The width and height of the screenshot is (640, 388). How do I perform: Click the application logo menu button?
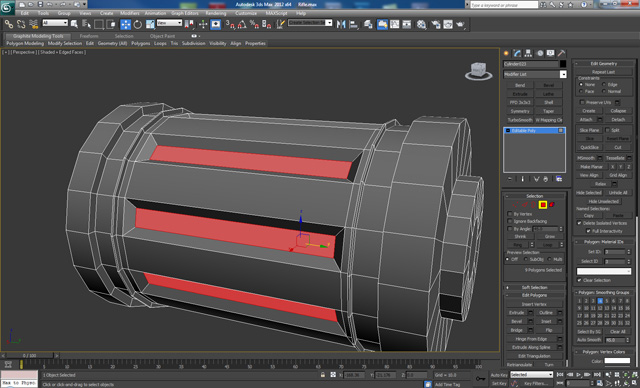pos(7,7)
